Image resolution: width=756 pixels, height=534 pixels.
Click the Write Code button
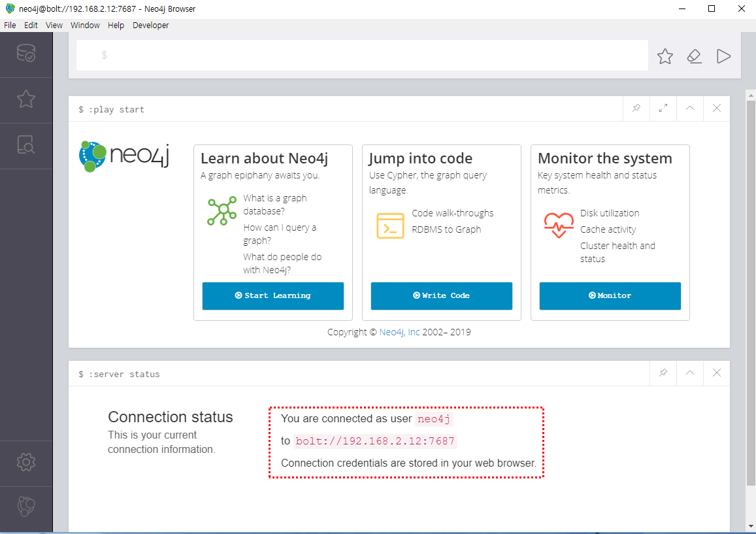click(441, 295)
